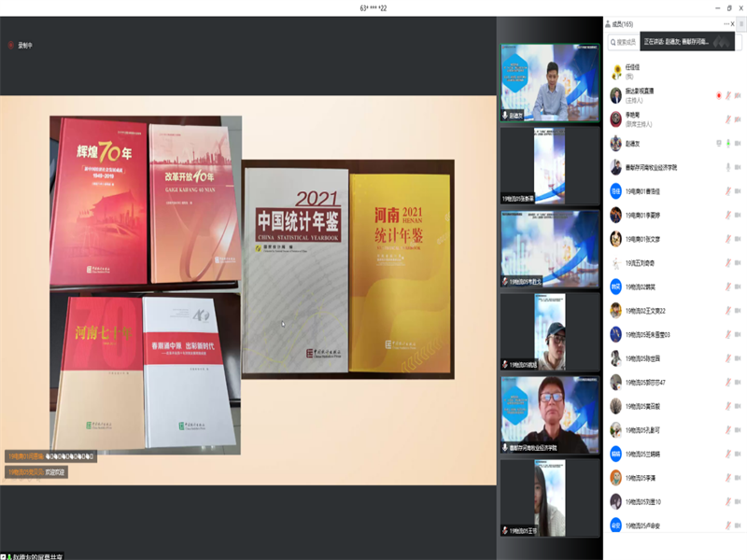Click 赵德友's speaker video thumbnail
Image resolution: width=747 pixels, height=560 pixels.
click(x=549, y=82)
